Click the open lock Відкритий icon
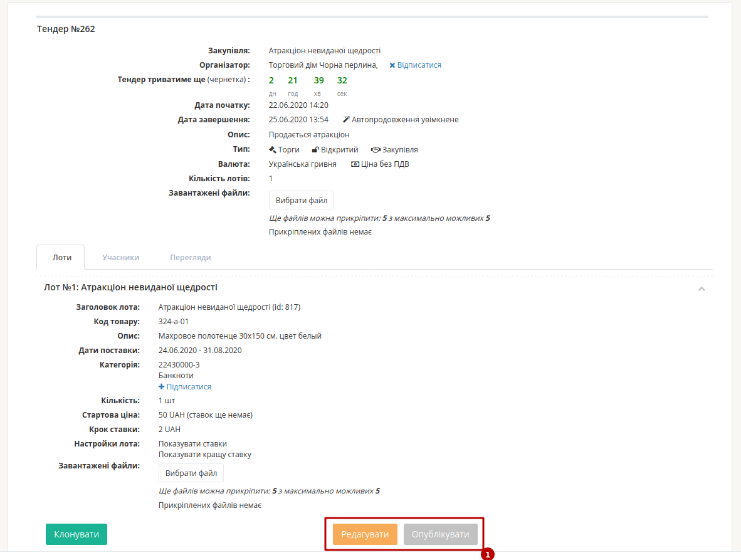741x560 pixels. coord(315,150)
